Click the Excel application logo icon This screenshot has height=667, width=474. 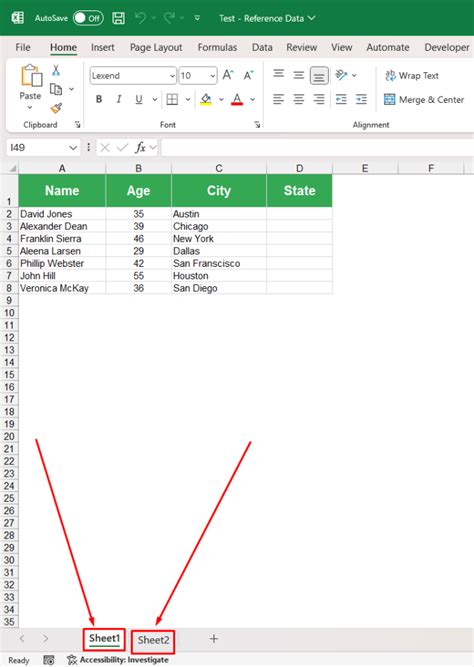point(17,18)
